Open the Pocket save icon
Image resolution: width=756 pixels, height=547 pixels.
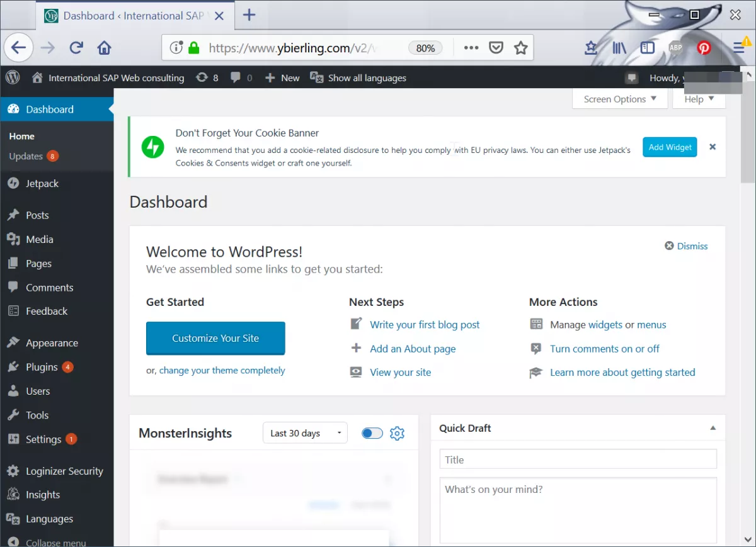tap(496, 48)
